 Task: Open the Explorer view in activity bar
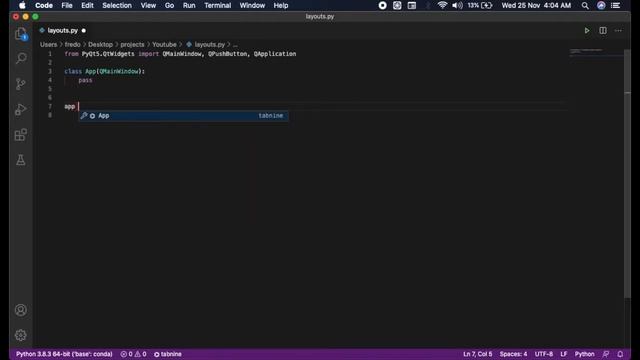pyautogui.click(x=21, y=34)
